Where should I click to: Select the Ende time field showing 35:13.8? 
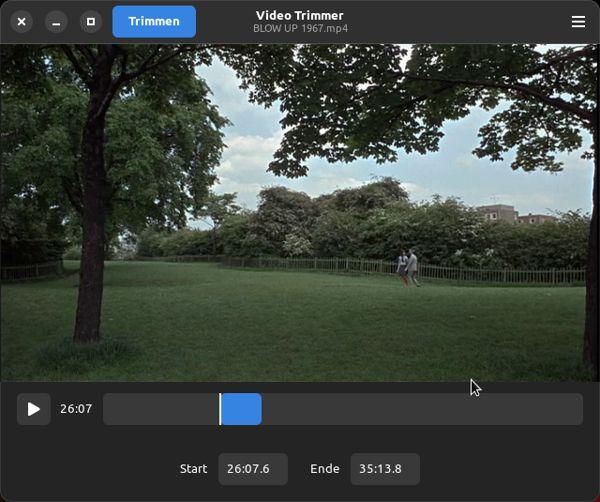pyautogui.click(x=385, y=469)
